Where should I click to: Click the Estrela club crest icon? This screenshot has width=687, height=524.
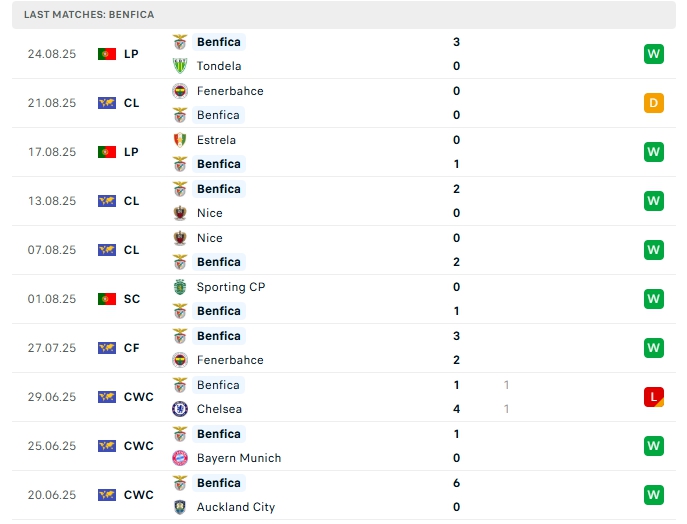coord(180,140)
